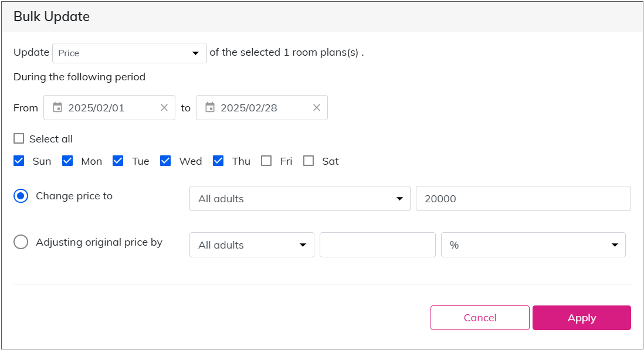Viewport: 644px width, 350px height.
Task: Open the Update Price dropdown
Action: pyautogui.click(x=130, y=53)
